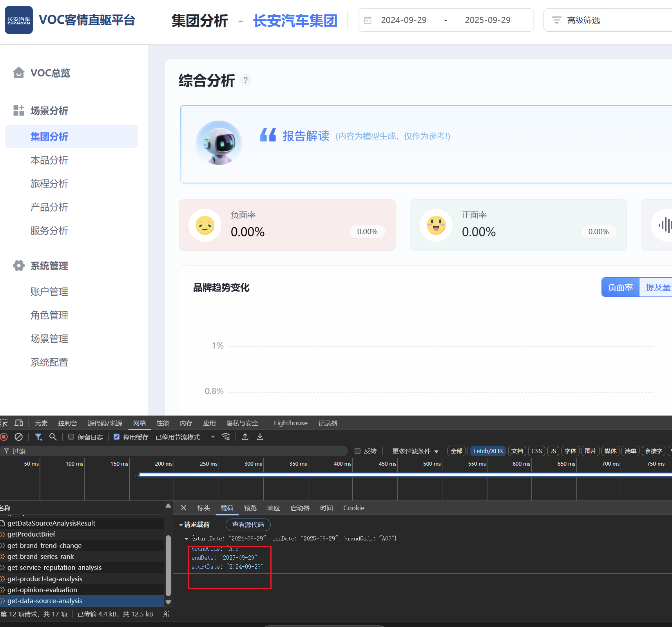Toggle the device toolbar icon
This screenshot has width=672, height=627.
coord(18,423)
